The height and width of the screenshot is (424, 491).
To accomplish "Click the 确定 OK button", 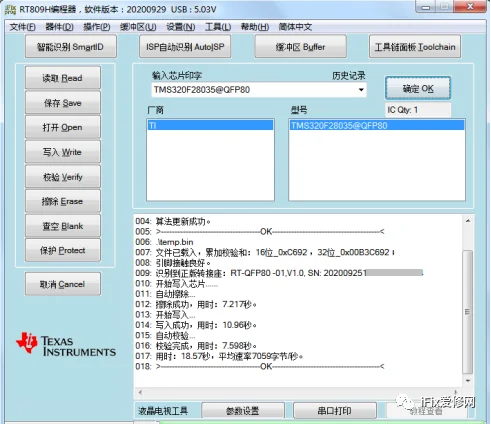I will tap(418, 89).
